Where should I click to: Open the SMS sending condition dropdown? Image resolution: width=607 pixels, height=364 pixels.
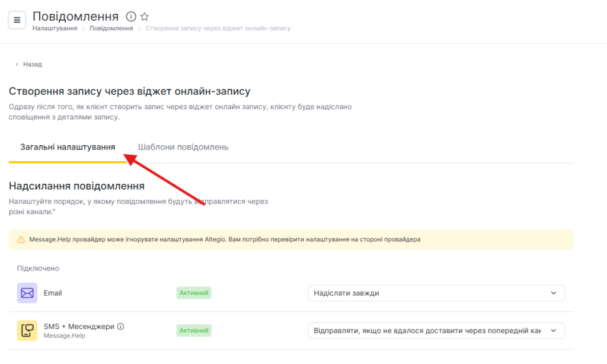(x=436, y=330)
